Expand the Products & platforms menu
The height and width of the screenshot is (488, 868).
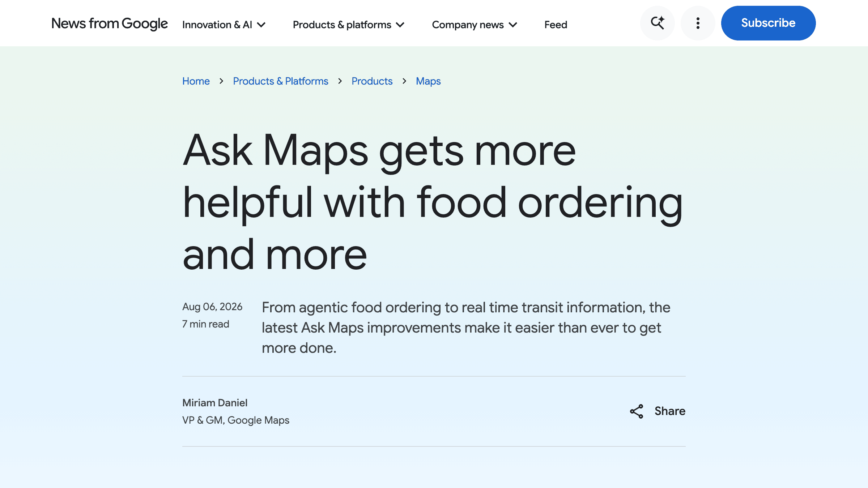click(348, 25)
